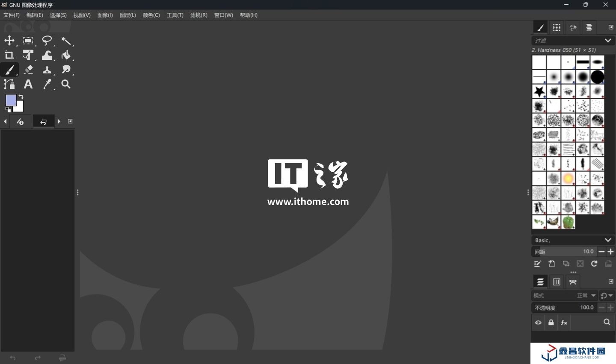Screen dimensions: 616x364
Task: Select the Color Picker eyedropper tool
Action: tap(47, 84)
